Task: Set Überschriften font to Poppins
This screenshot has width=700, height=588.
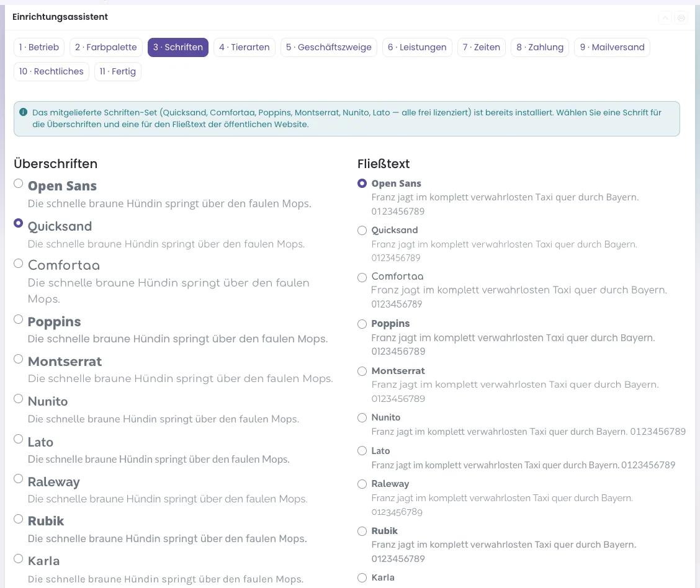Action: tap(18, 319)
